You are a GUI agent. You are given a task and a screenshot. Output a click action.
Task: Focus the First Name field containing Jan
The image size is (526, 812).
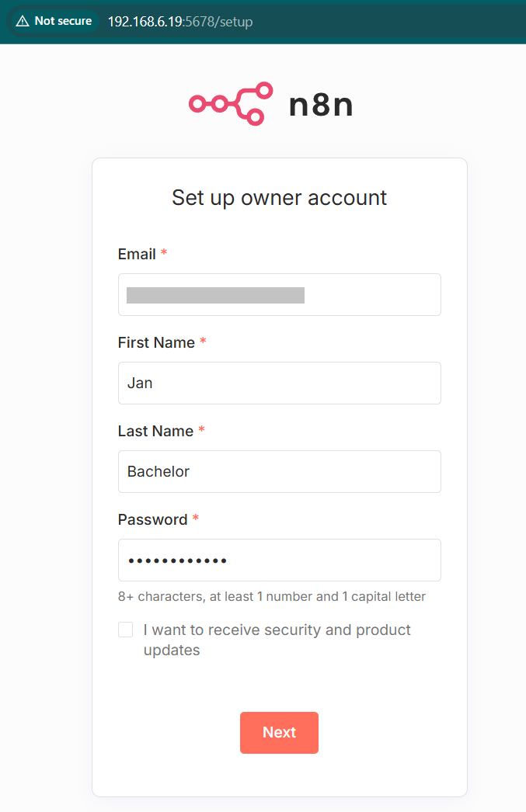(280, 383)
